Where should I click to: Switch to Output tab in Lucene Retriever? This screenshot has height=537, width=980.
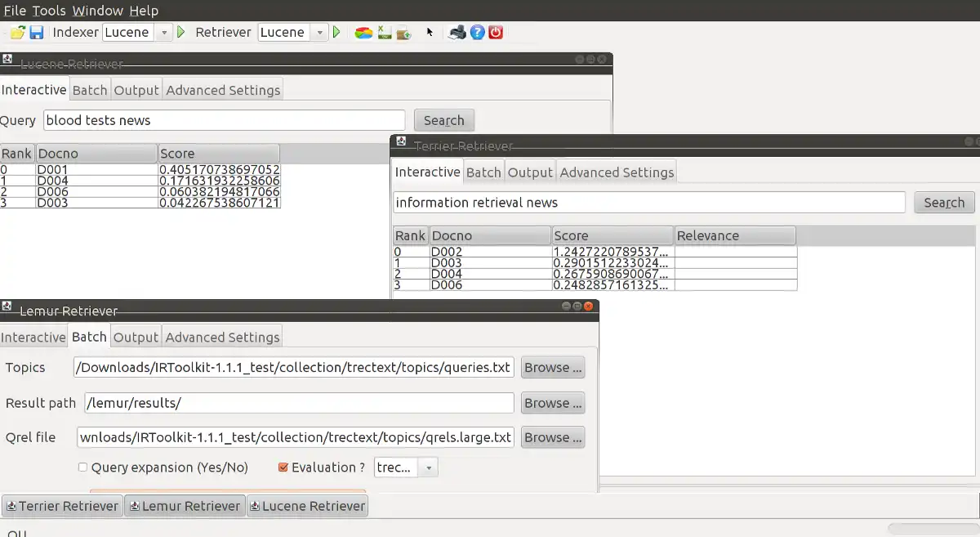tap(136, 91)
